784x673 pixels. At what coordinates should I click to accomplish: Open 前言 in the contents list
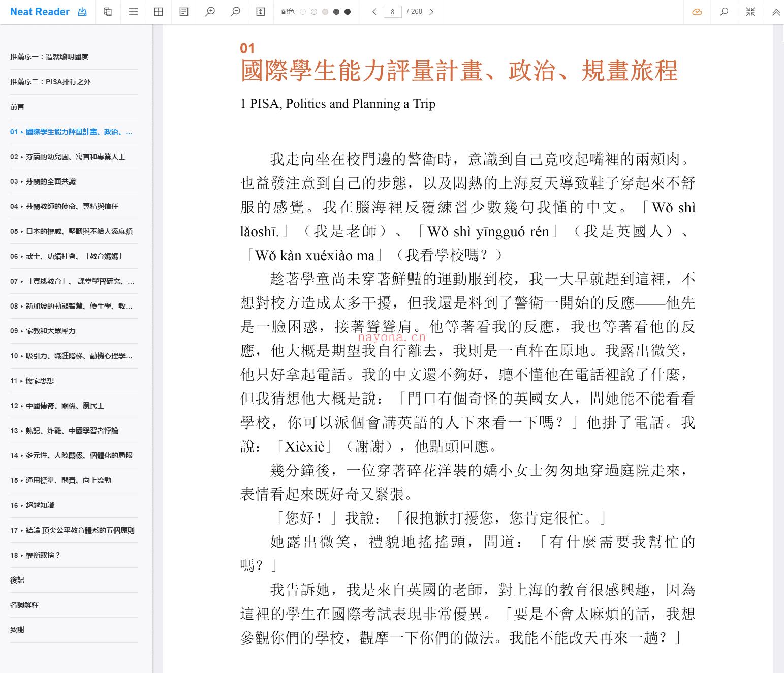[x=17, y=107]
